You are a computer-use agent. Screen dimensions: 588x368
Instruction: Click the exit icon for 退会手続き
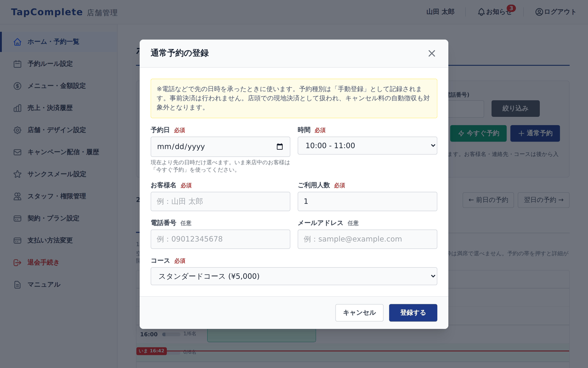point(17,263)
